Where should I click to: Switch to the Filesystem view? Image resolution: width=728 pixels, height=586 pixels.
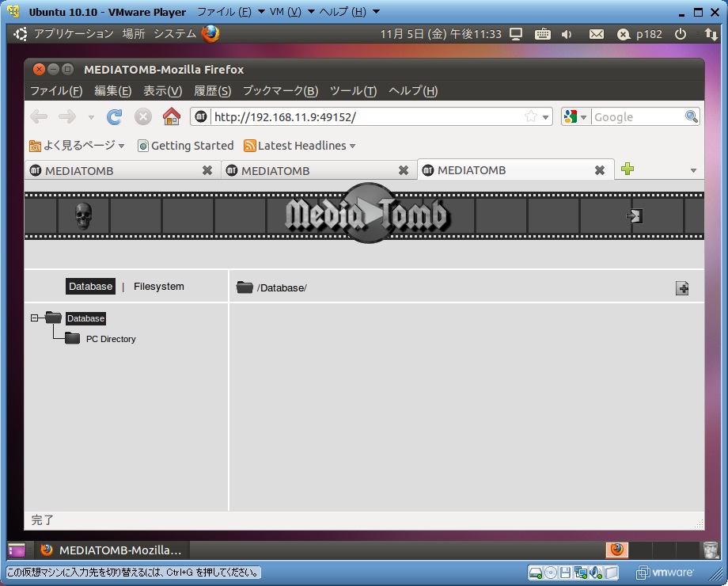coord(159,286)
